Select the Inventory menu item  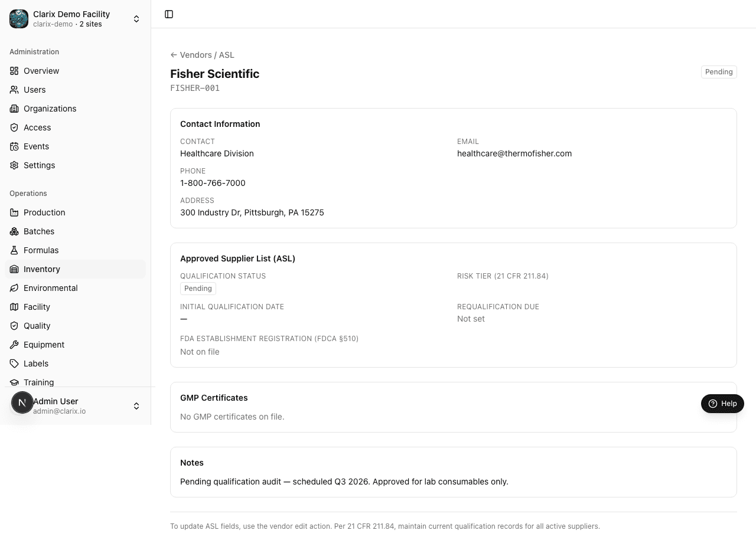pyautogui.click(x=75, y=269)
